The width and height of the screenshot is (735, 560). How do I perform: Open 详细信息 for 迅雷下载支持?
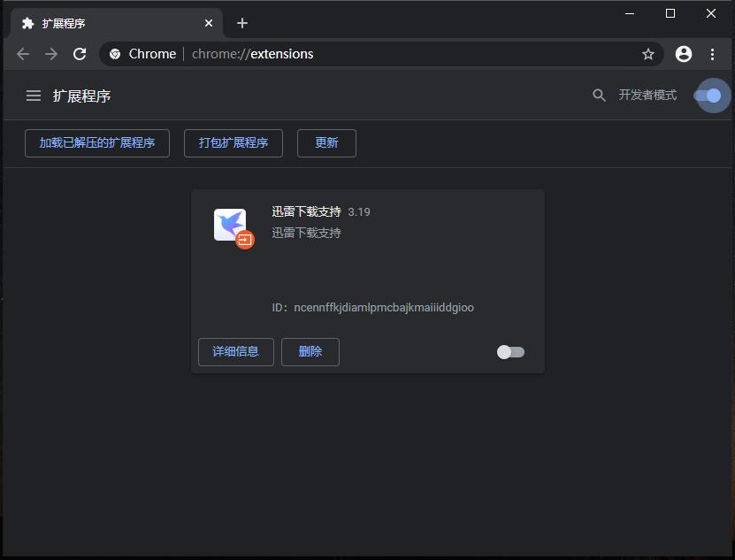pos(235,351)
